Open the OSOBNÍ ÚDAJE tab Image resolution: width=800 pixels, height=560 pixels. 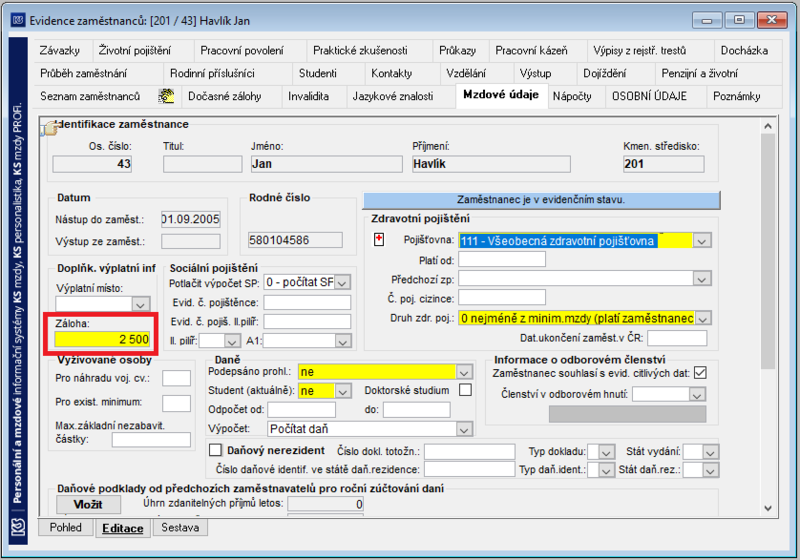click(x=649, y=96)
